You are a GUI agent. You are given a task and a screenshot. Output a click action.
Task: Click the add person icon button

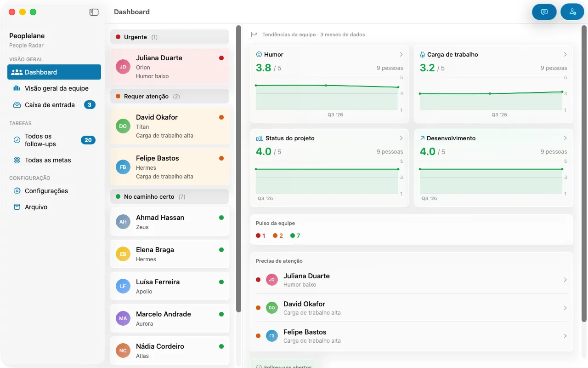click(x=572, y=12)
